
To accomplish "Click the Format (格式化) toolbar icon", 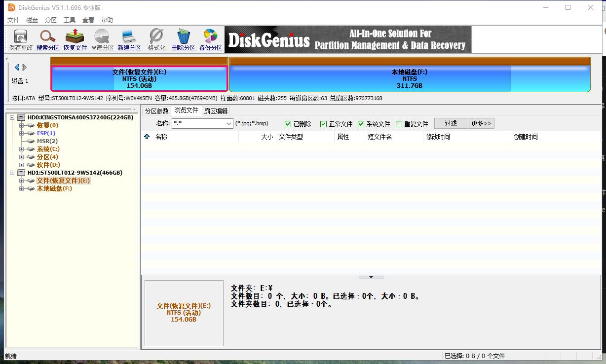I will tap(156, 40).
